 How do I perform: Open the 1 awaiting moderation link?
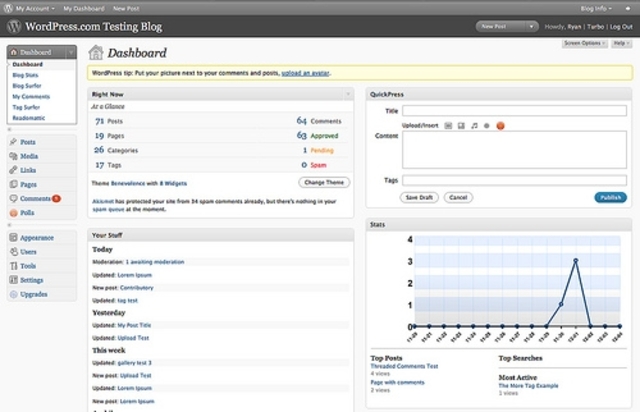coord(155,262)
